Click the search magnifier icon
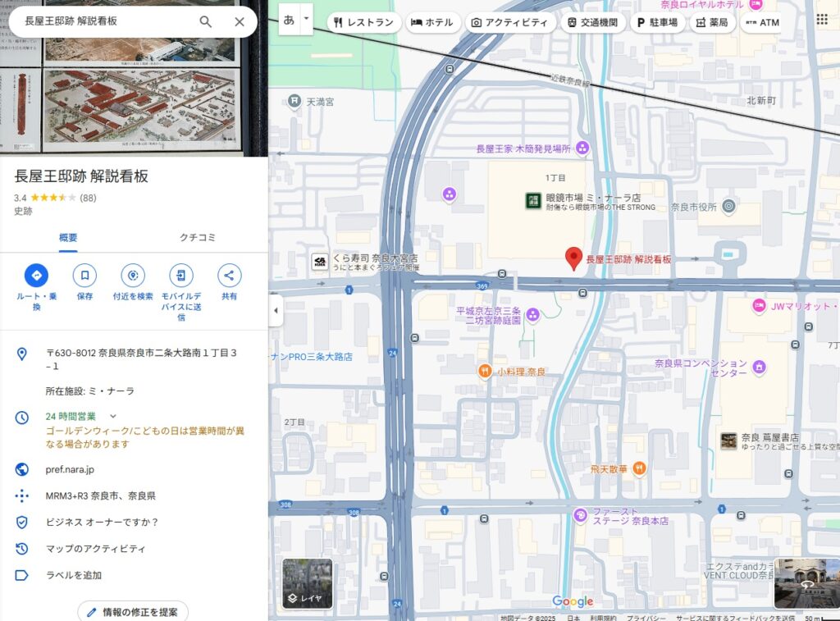Screen dimensions: 840x621 (x=205, y=21)
